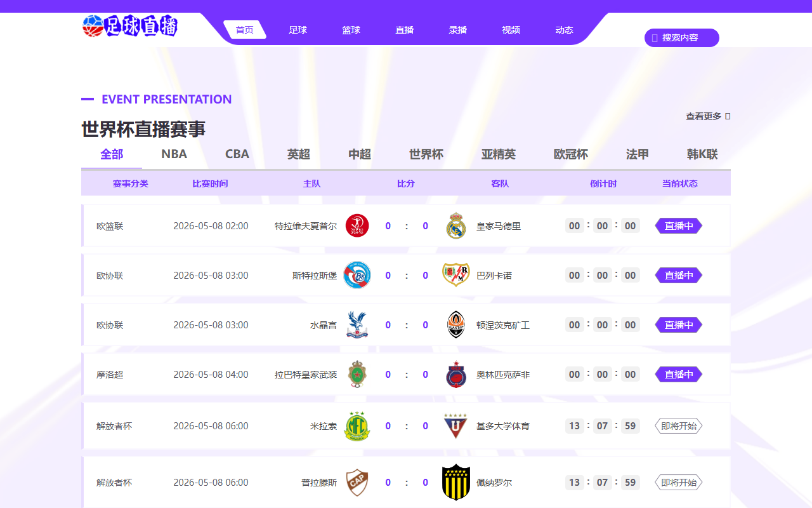Click the 摩洛超 category cell
The image size is (812, 508).
tap(110, 375)
